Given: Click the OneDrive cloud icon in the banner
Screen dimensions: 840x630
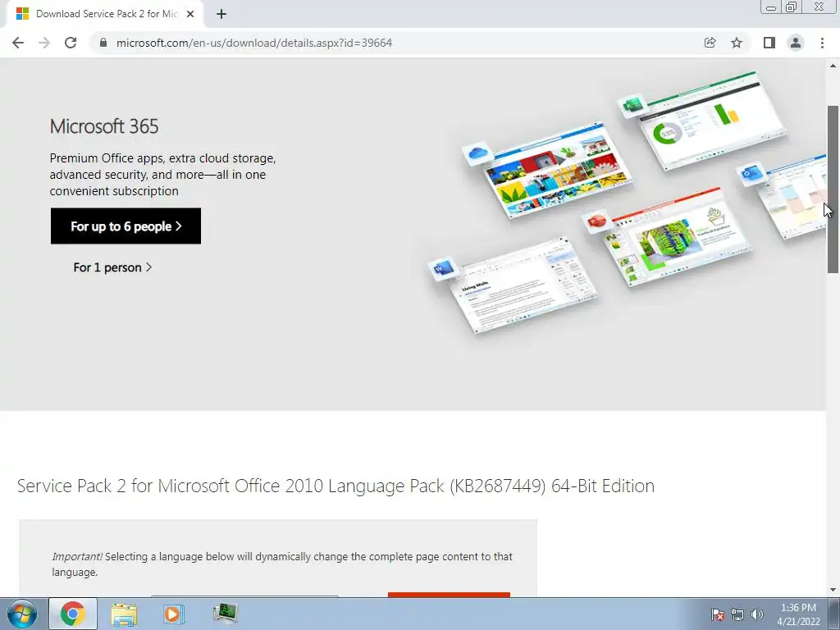Looking at the screenshot, I should [x=477, y=153].
